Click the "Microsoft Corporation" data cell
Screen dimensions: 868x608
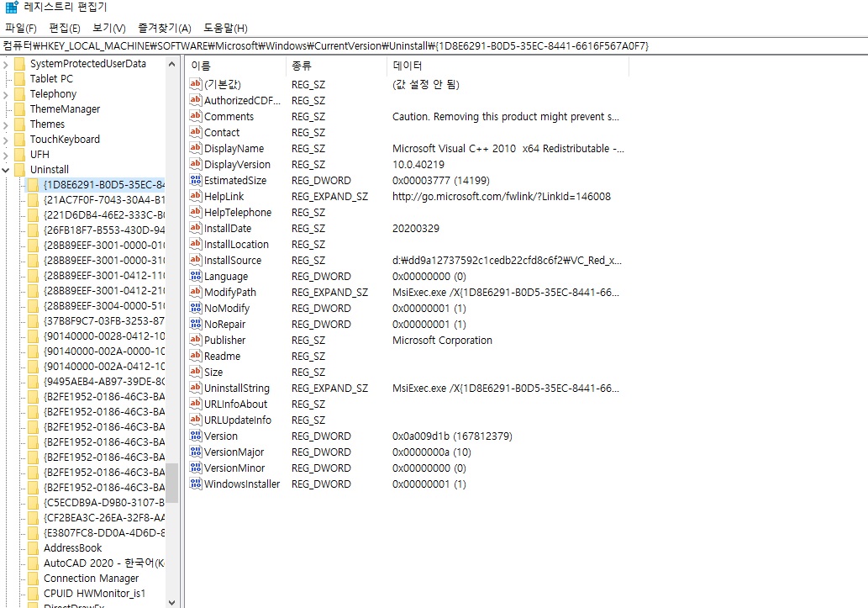[x=442, y=341]
